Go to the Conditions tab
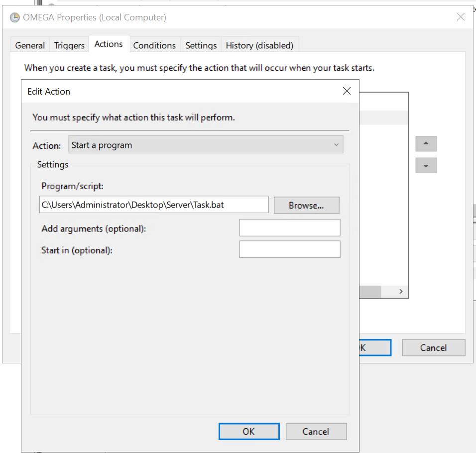This screenshot has width=476, height=453. 154,45
